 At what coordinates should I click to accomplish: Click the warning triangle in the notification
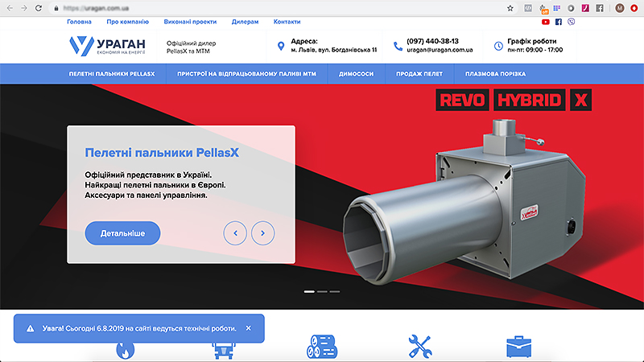(30, 328)
